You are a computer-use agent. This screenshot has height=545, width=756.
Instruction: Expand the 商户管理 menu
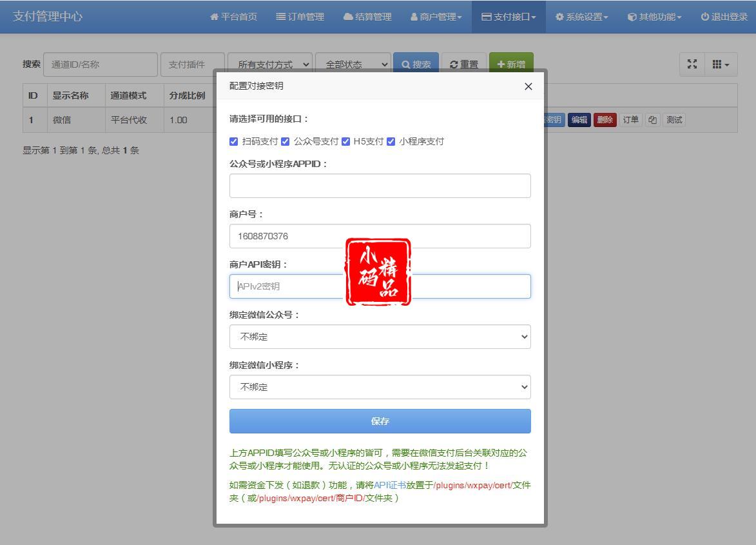coord(436,17)
